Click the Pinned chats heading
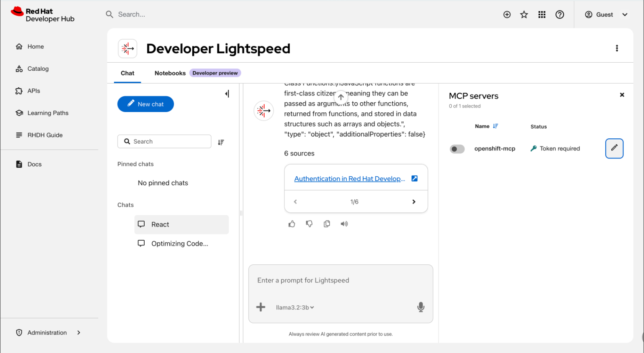 [135, 164]
